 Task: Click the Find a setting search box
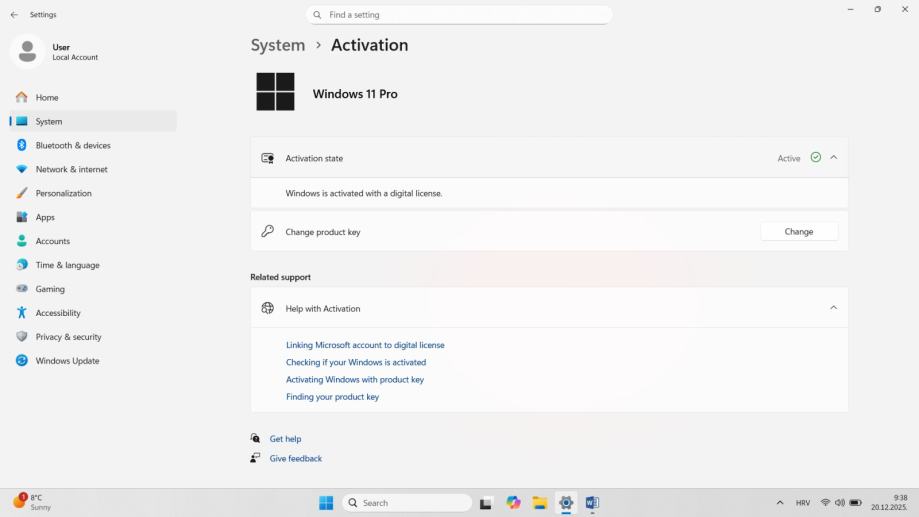460,15
